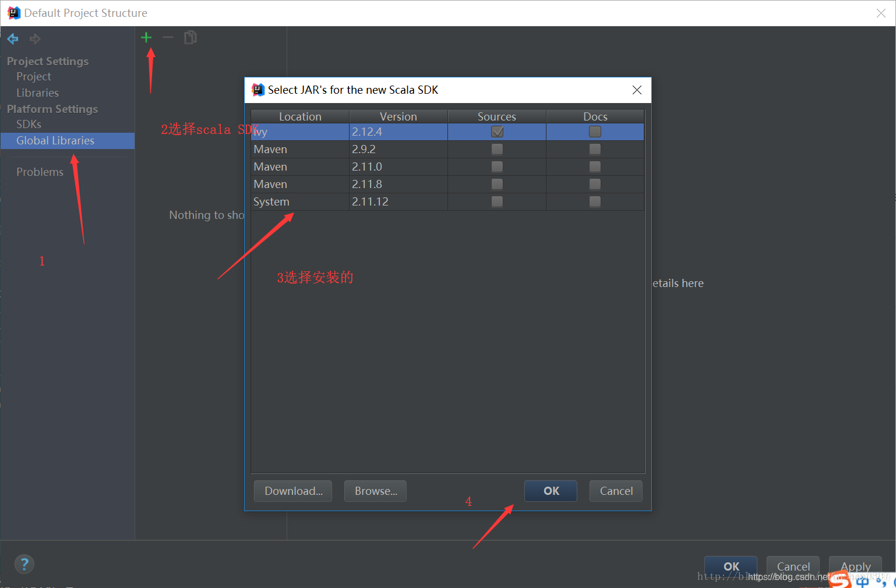Viewport: 896px width, 588px height.
Task: Open the Problems section
Action: click(x=40, y=172)
